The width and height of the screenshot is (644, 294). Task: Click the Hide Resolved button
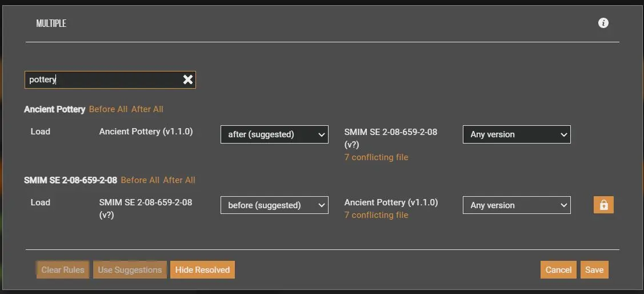[202, 270]
